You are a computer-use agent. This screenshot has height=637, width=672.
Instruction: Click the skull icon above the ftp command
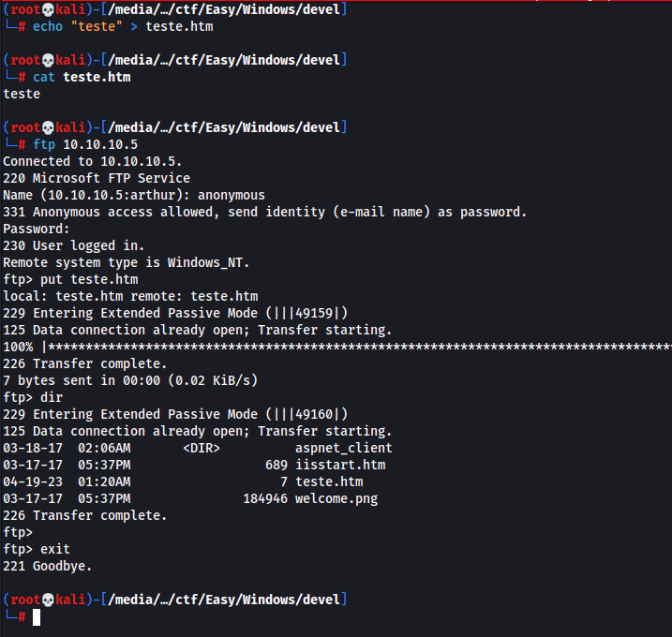tap(47, 127)
